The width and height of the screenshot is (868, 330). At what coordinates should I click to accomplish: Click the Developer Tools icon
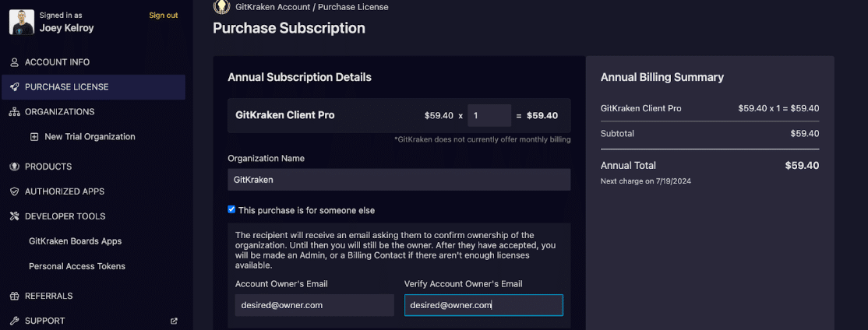click(14, 216)
